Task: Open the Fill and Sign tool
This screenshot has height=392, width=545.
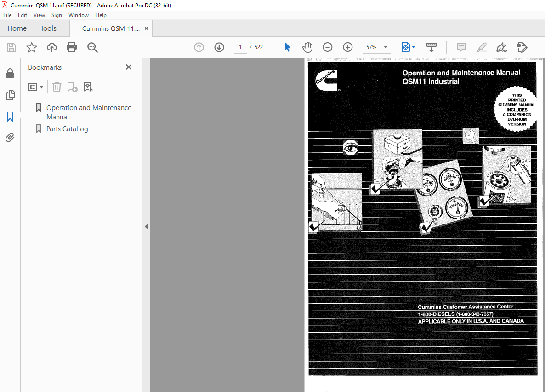Action: [x=501, y=47]
